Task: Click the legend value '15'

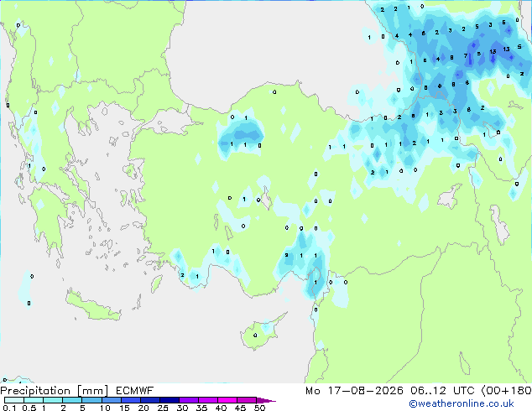Action: (x=124, y=408)
